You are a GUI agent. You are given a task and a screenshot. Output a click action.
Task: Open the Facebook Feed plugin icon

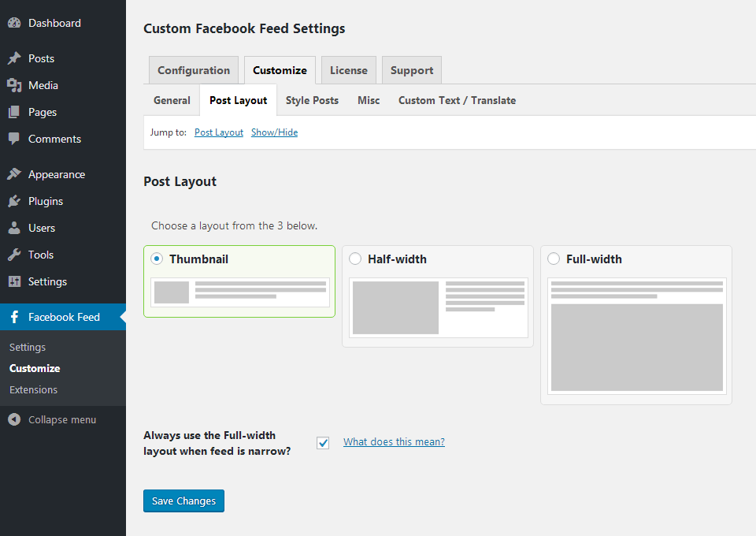tap(14, 317)
